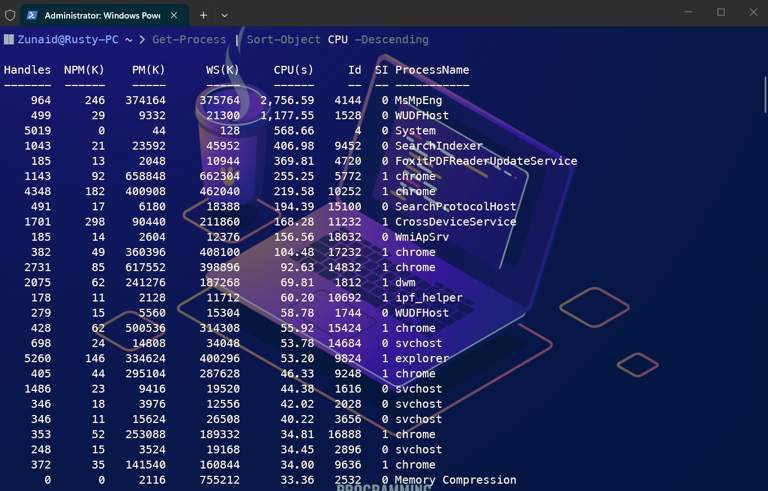Click the NPM(K) value 298
Viewport: 768px width, 491px height.
click(x=95, y=222)
